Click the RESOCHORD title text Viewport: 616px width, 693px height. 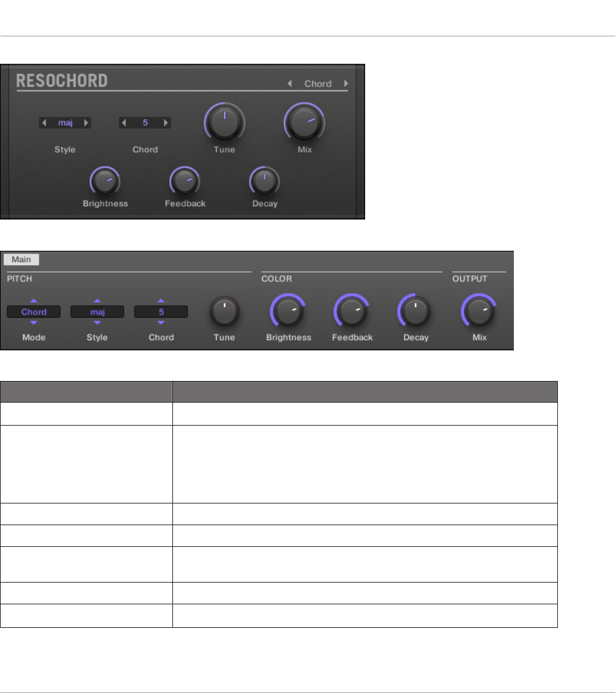click(62, 81)
